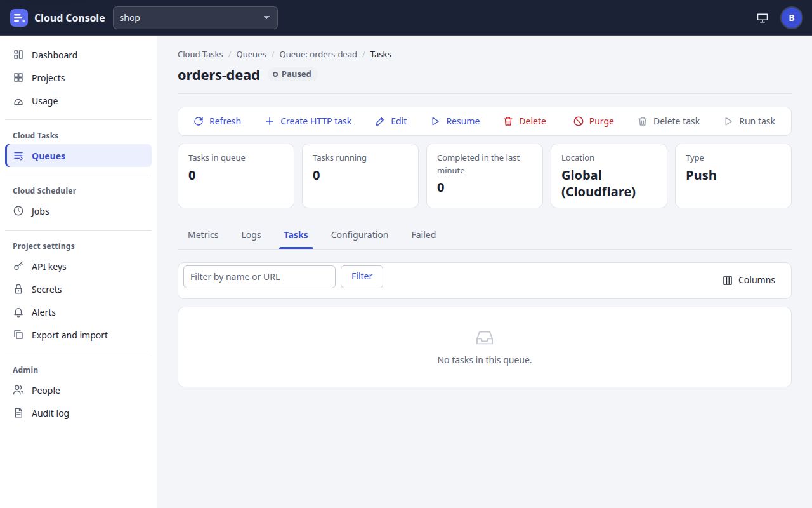812x508 pixels.
Task: Click the Global (Cloudflare) location value
Action: [x=599, y=184]
